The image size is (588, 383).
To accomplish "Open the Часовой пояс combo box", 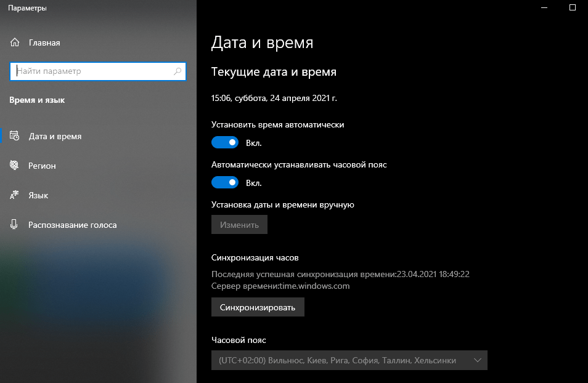I will tap(349, 360).
